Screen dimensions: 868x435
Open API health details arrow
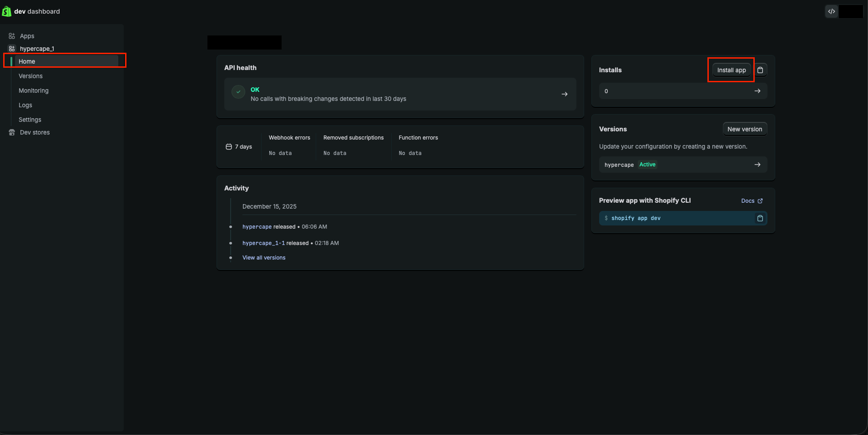[565, 94]
